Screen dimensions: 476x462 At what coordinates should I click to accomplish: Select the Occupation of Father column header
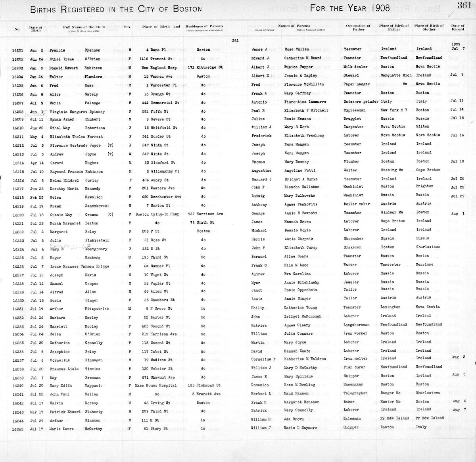(x=358, y=27)
